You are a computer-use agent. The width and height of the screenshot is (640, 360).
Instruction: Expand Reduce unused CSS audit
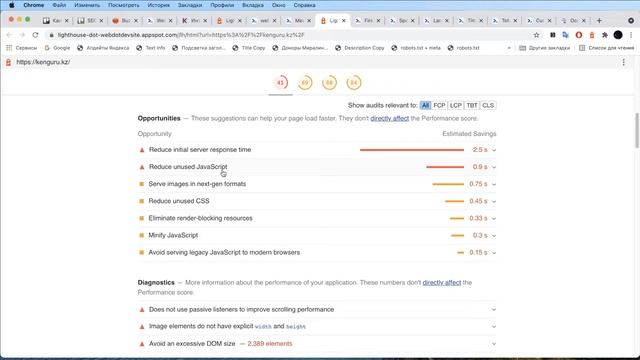click(x=317, y=201)
